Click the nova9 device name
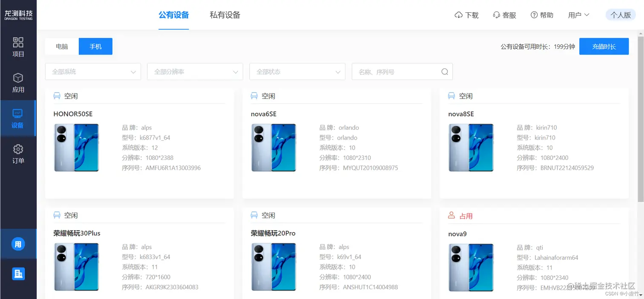The height and width of the screenshot is (299, 644). click(457, 234)
